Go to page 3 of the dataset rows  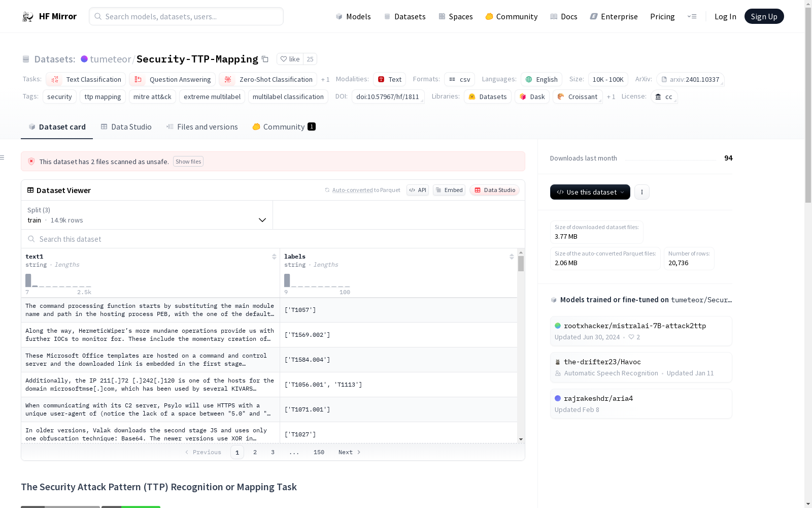273,452
